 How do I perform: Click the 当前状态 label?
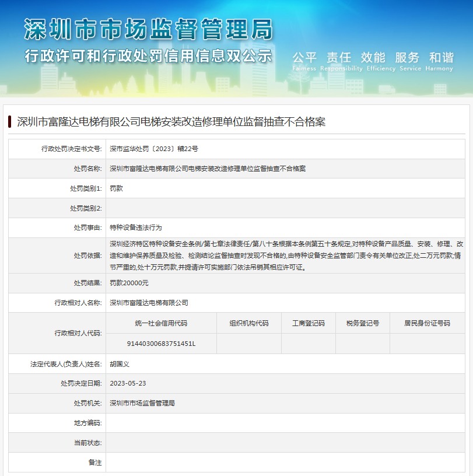[x=87, y=442]
